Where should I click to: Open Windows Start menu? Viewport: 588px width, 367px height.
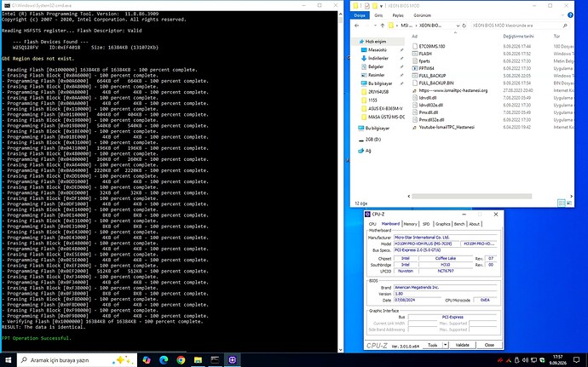8,360
